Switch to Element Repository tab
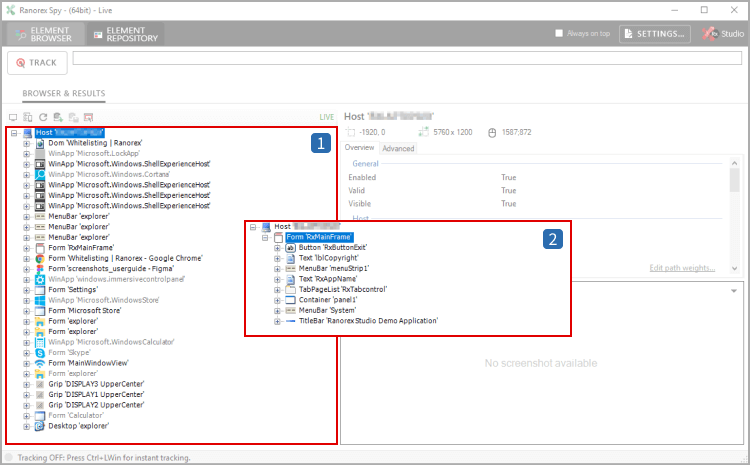Screen dimensions: 750x465 click(x=126, y=34)
